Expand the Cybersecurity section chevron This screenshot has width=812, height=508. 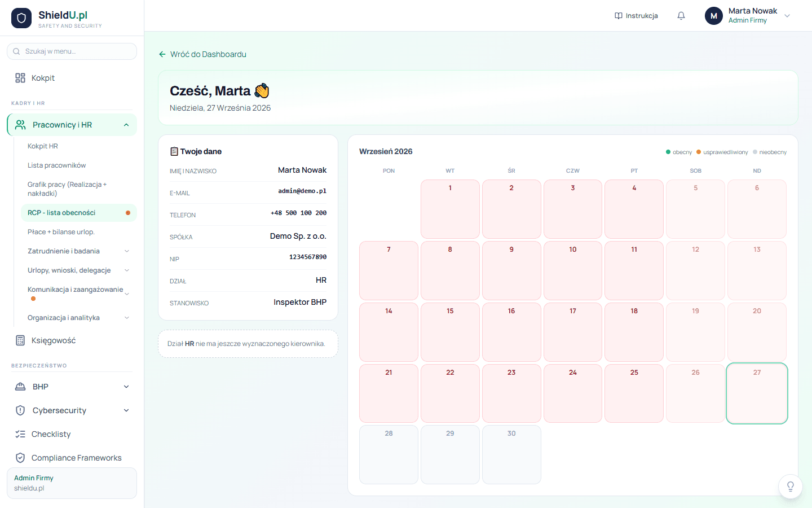tap(126, 410)
